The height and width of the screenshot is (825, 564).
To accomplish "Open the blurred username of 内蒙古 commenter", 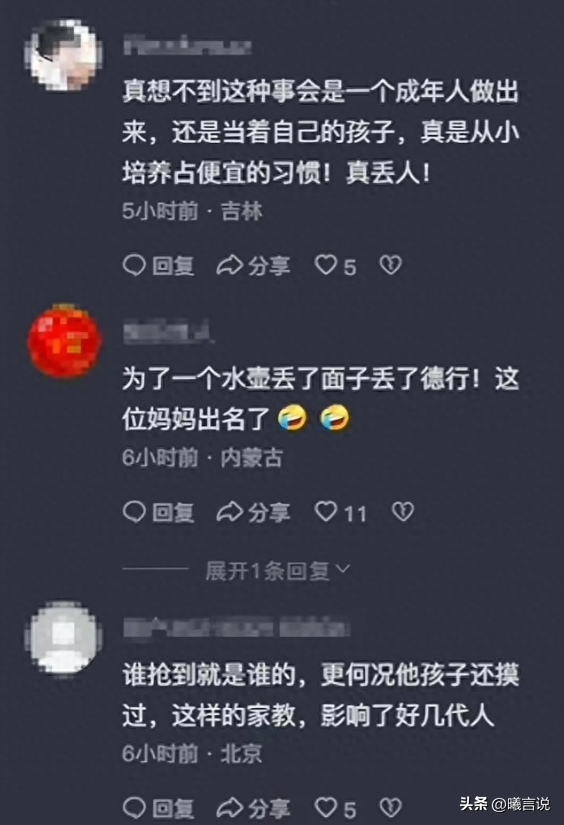I will [169, 332].
